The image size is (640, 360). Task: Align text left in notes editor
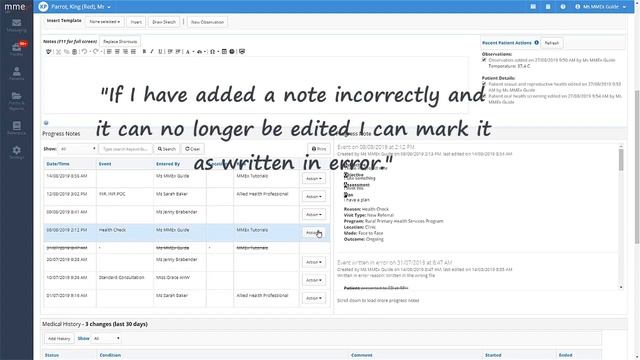click(109, 52)
